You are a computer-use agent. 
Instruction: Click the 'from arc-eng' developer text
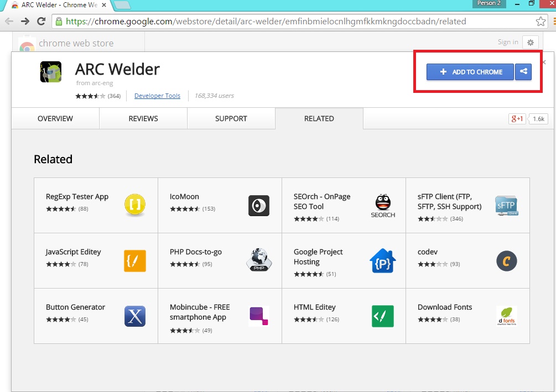point(94,83)
